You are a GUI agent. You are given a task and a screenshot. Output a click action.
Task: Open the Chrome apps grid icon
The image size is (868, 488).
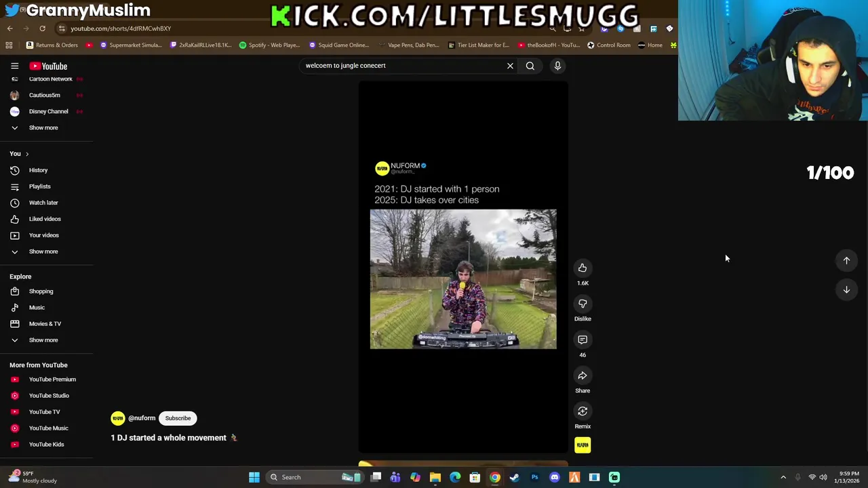pos(9,45)
